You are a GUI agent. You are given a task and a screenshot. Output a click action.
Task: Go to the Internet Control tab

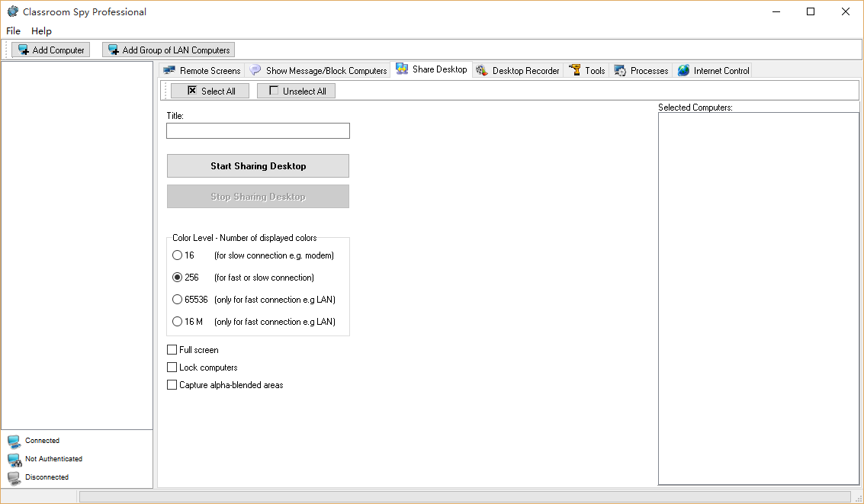[713, 70]
